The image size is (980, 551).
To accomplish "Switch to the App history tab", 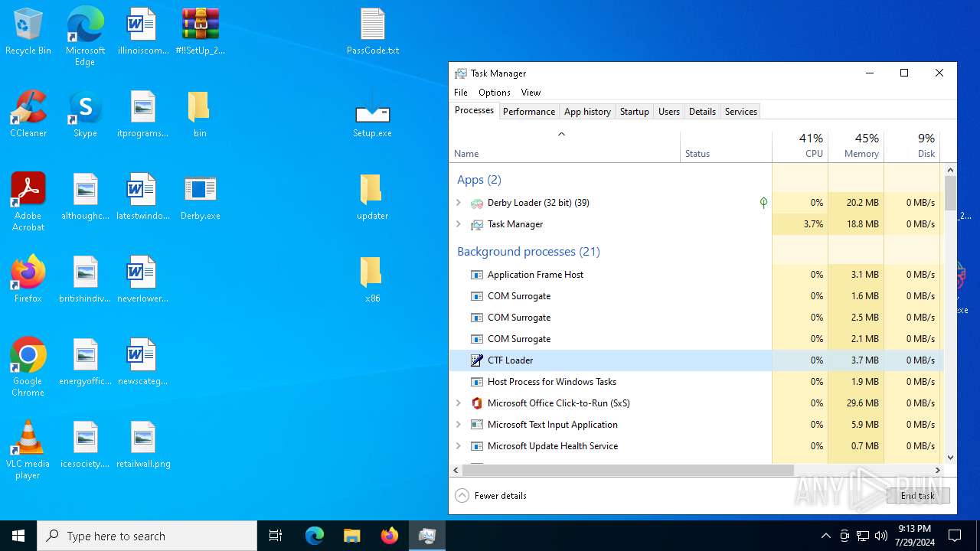I will [587, 112].
